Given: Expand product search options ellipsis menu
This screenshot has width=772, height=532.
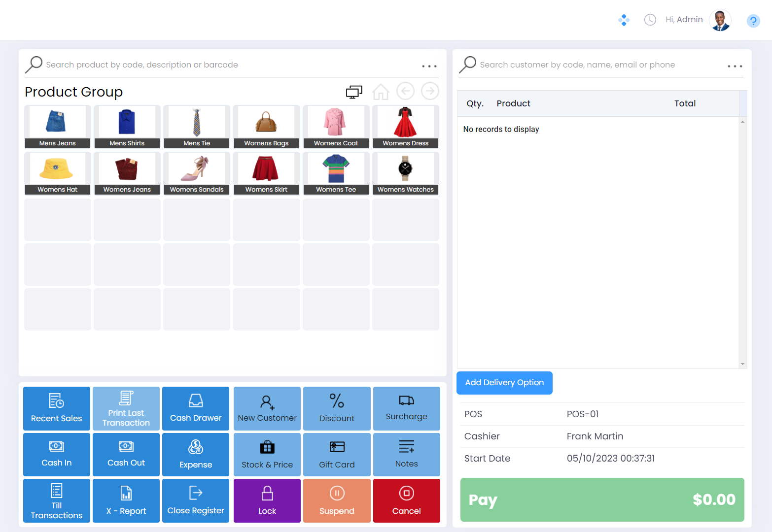Looking at the screenshot, I should (429, 66).
